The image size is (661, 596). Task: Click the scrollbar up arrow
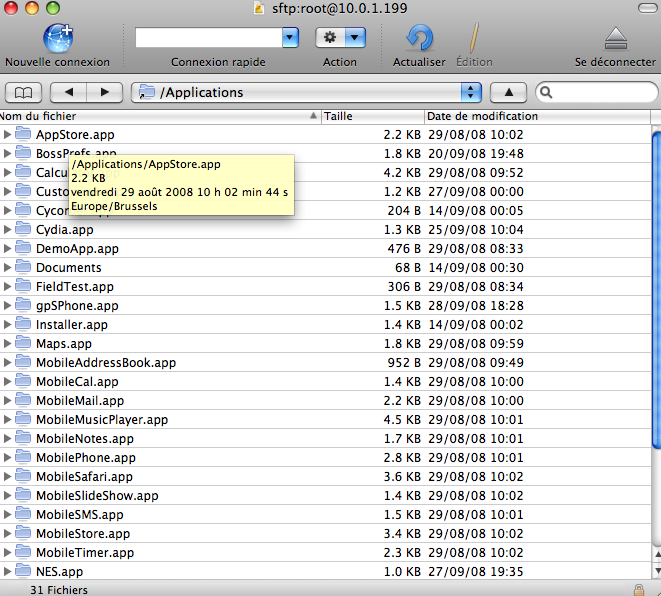coord(657,554)
